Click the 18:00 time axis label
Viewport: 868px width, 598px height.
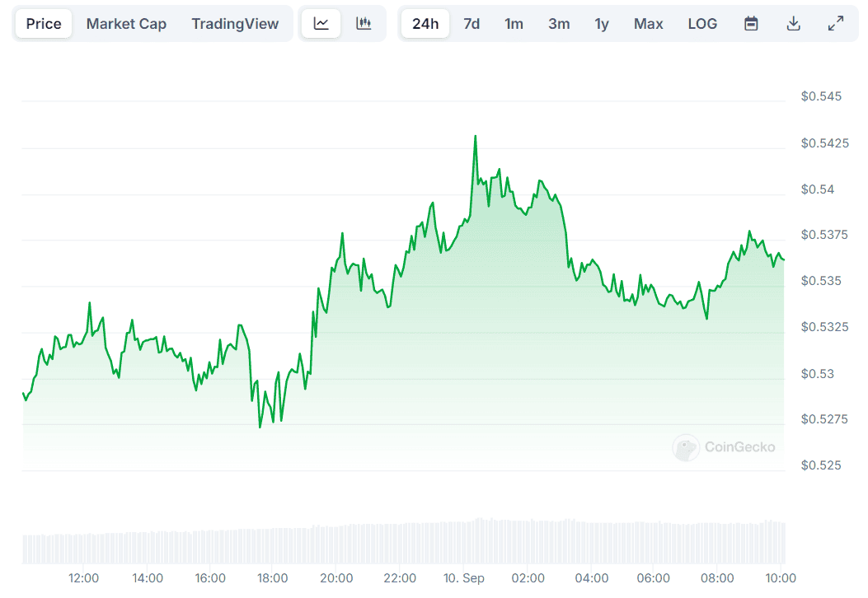coord(272,578)
